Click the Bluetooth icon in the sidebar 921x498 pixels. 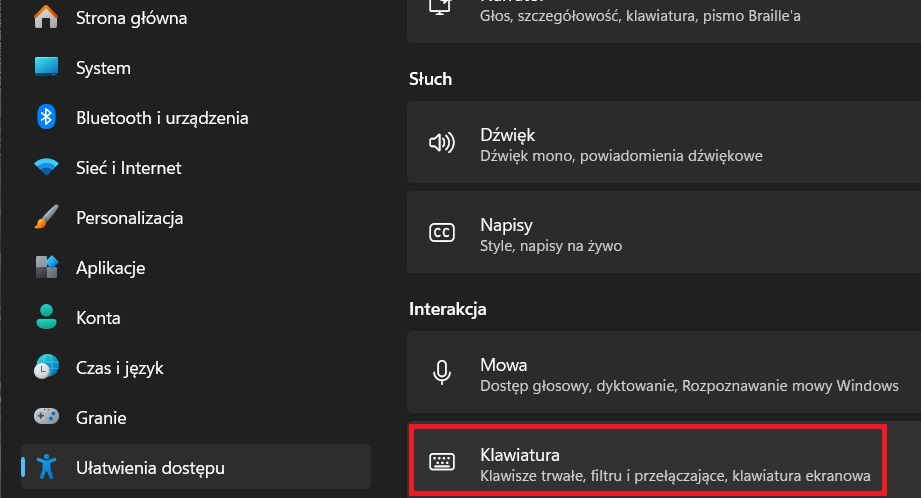click(46, 118)
